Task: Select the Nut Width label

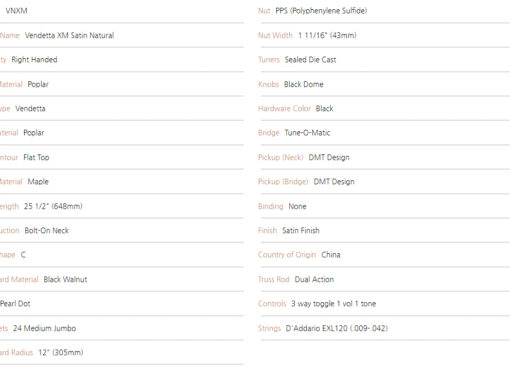Action: pos(275,35)
